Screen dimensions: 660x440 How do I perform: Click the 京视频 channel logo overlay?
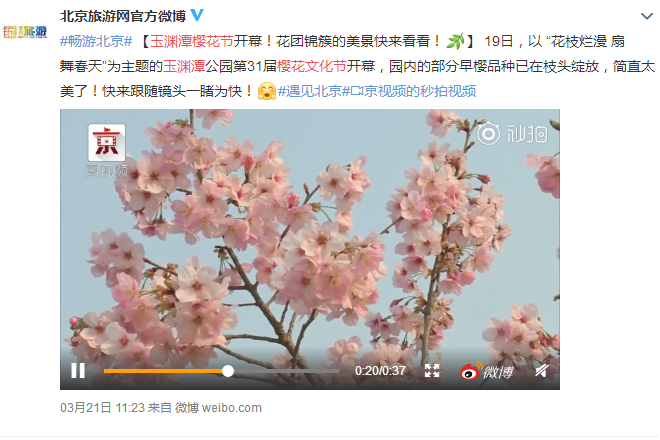106,150
